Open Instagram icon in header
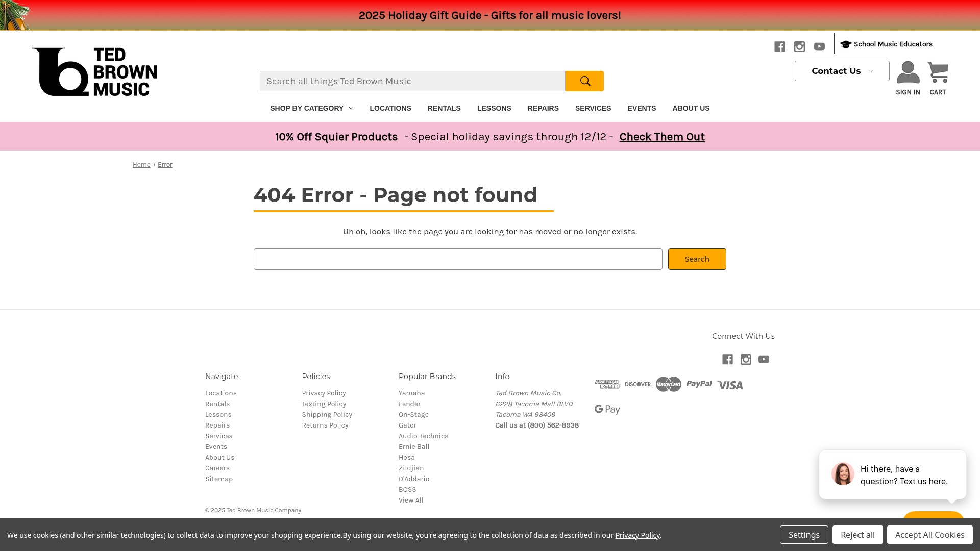Viewport: 980px width, 551px height. [x=799, y=46]
